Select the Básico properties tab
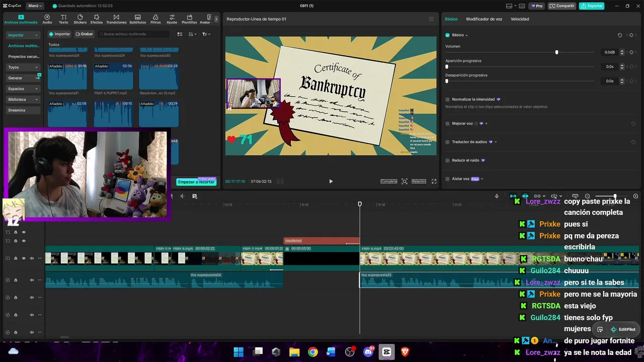 click(451, 19)
